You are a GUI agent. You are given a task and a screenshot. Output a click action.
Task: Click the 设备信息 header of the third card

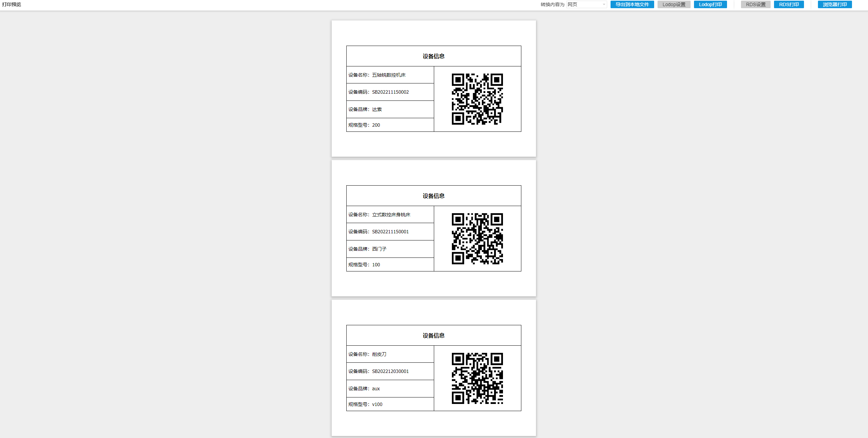[x=433, y=335]
